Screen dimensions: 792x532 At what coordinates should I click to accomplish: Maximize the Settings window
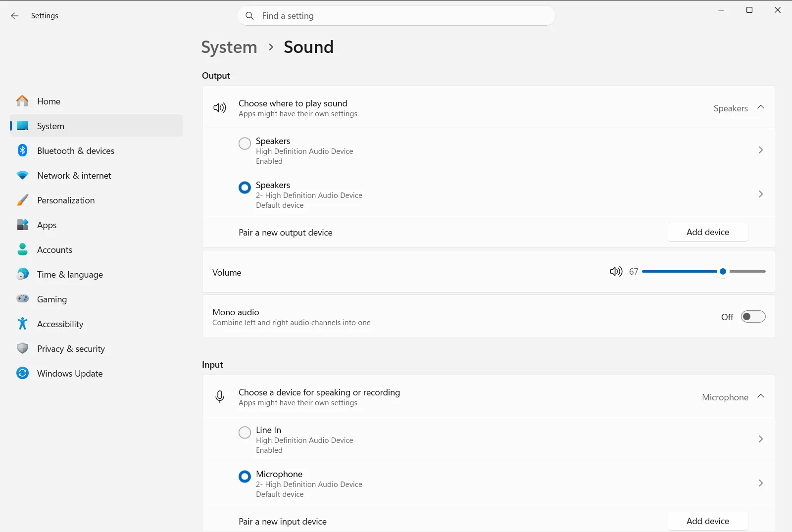pyautogui.click(x=749, y=10)
